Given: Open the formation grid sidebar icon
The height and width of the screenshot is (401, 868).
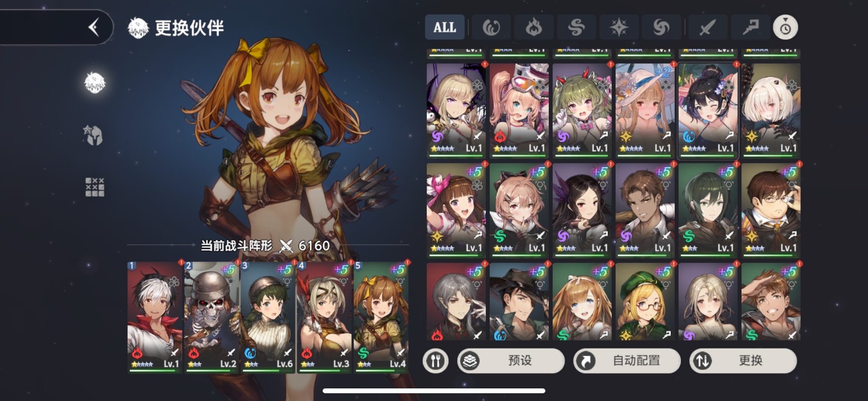Looking at the screenshot, I should coord(95,187).
